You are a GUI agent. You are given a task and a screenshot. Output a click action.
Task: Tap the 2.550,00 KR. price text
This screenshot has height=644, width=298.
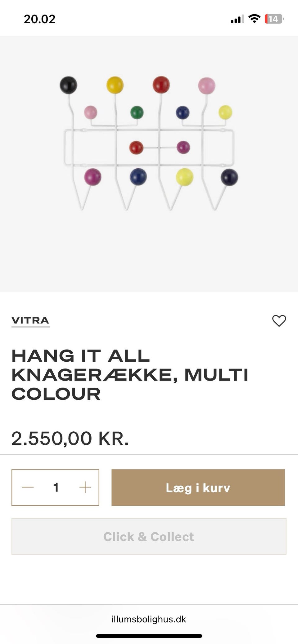[x=70, y=439]
